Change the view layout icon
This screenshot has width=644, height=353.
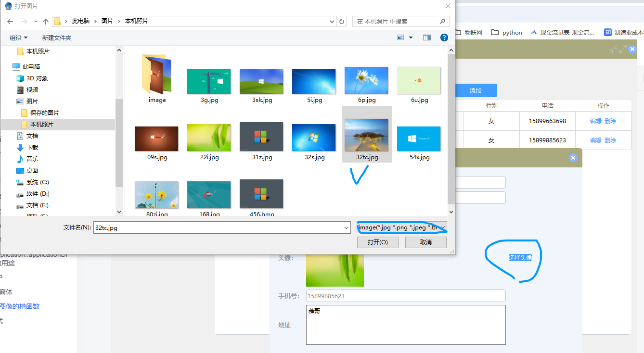point(400,38)
